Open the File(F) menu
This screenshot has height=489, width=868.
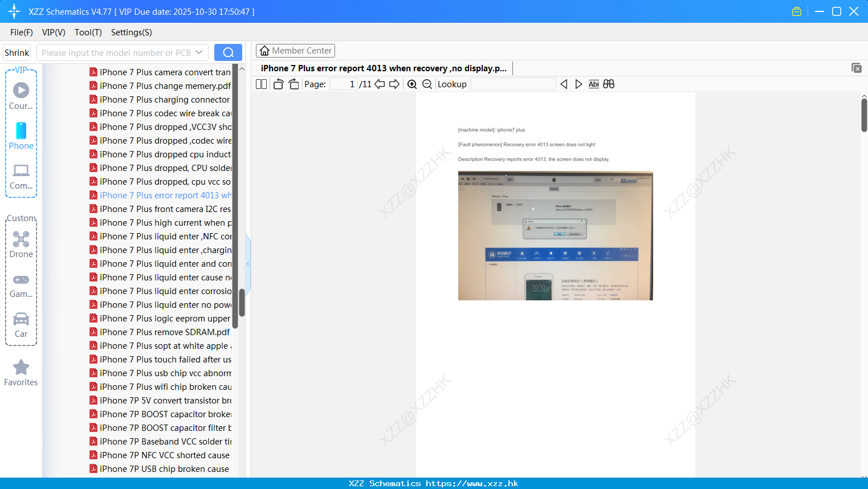[22, 32]
